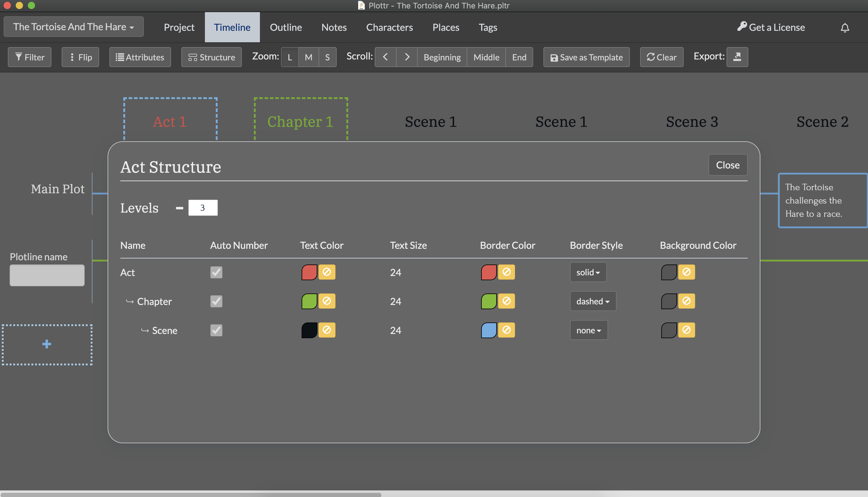Click the Export icon

tap(737, 57)
